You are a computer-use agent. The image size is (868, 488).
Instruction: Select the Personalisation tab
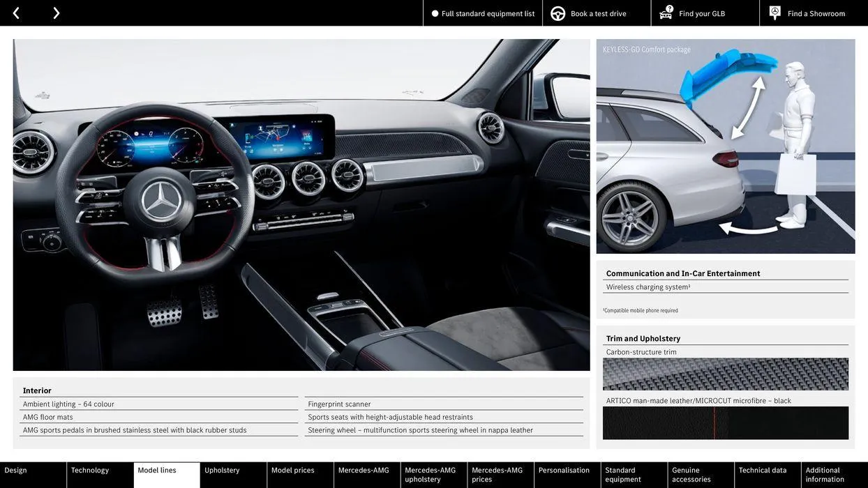566,469
